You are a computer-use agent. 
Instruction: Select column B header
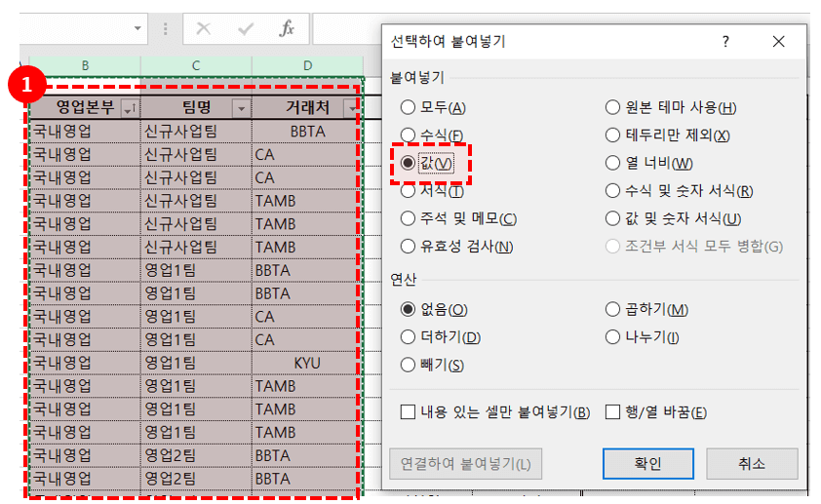point(85,65)
